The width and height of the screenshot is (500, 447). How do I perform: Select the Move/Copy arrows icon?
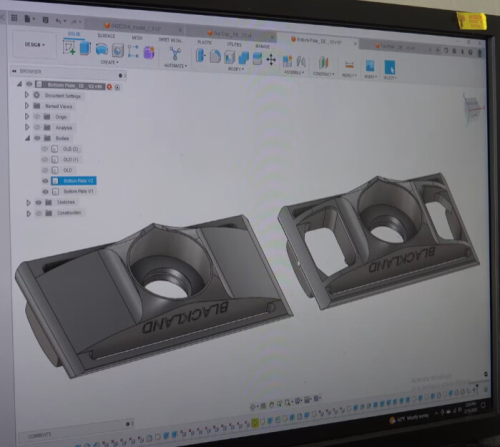click(271, 60)
